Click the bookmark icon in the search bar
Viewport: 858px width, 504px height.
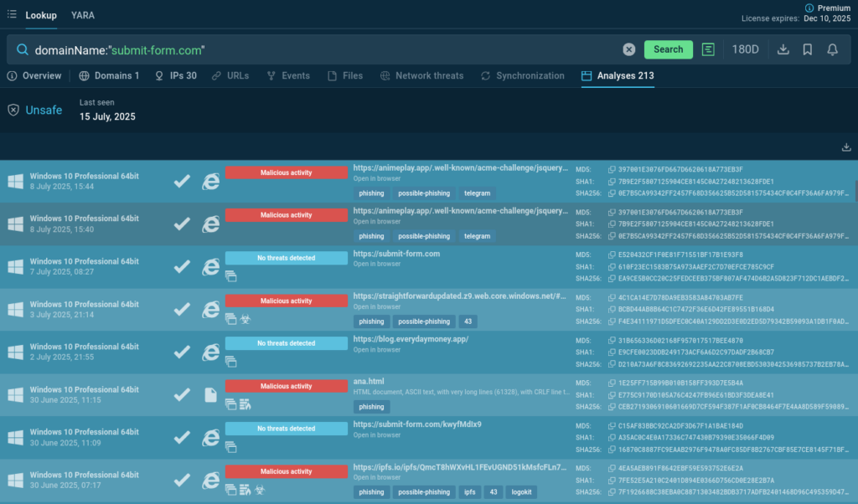click(808, 49)
